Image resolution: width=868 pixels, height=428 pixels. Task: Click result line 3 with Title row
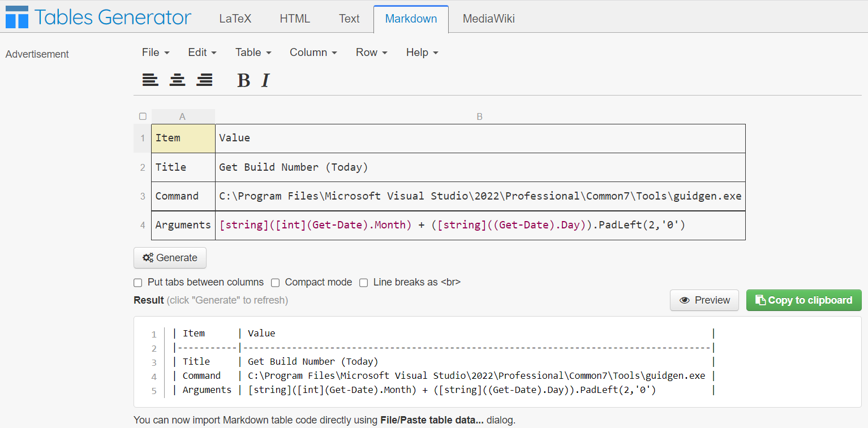(x=444, y=362)
